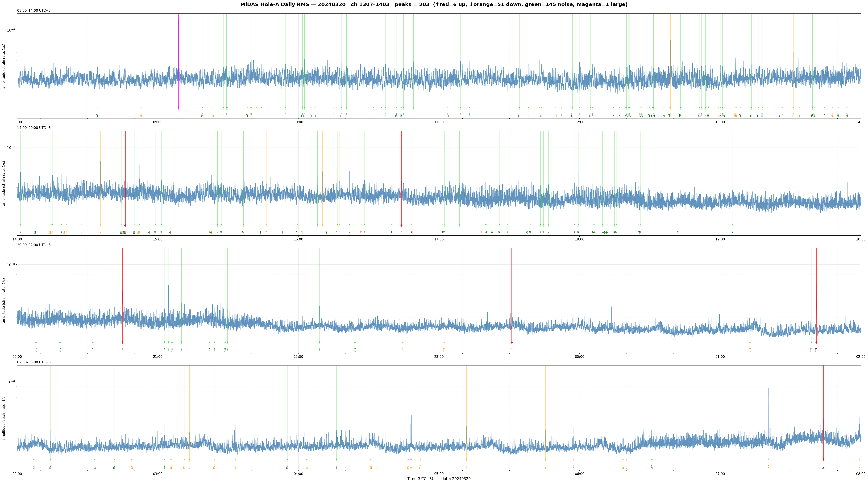This screenshot has width=868, height=483.
Task: Click the orange peak label "170"
Action: pyautogui.click(x=444, y=350)
